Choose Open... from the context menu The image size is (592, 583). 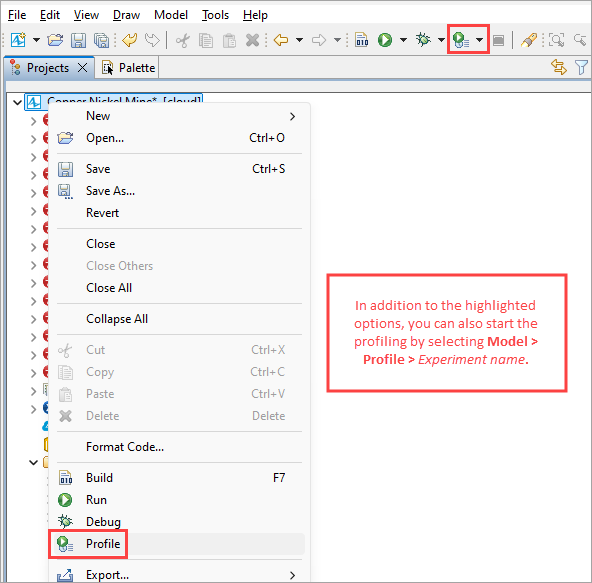click(178, 138)
